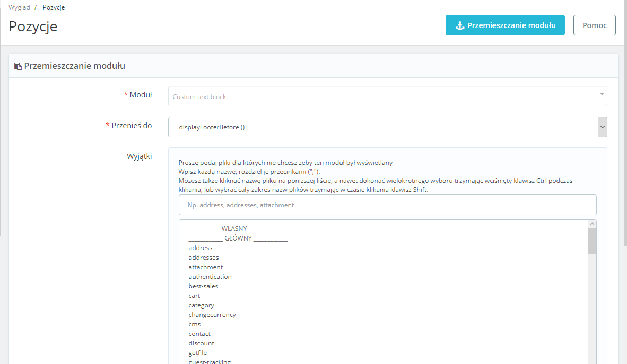Open the Moduł dropdown arrow

pos(602,94)
